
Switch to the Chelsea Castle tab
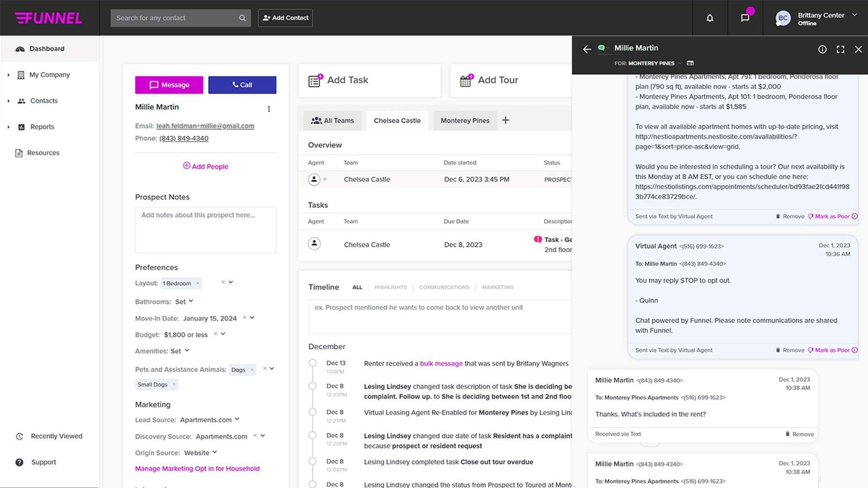click(397, 120)
